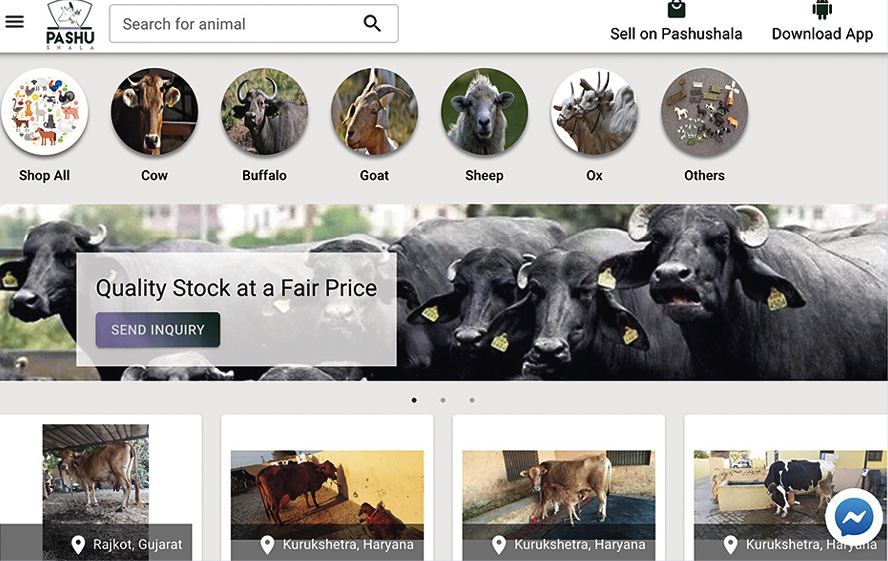Select the Cow category icon
The width and height of the screenshot is (888, 561).
[x=154, y=112]
